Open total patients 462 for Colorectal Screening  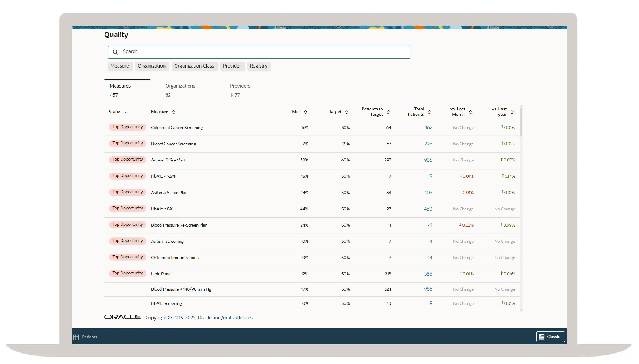(x=428, y=128)
